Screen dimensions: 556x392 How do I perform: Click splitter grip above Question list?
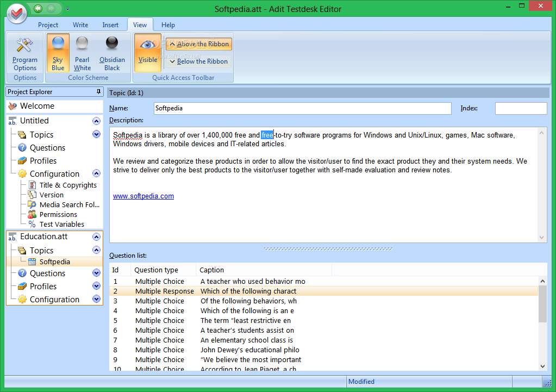(328, 248)
